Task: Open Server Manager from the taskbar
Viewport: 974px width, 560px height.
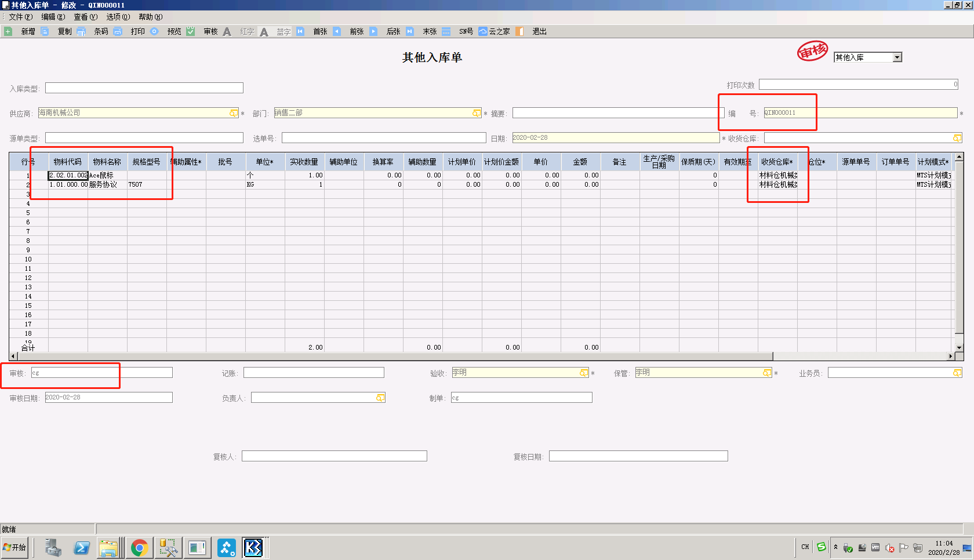Action: (53, 547)
